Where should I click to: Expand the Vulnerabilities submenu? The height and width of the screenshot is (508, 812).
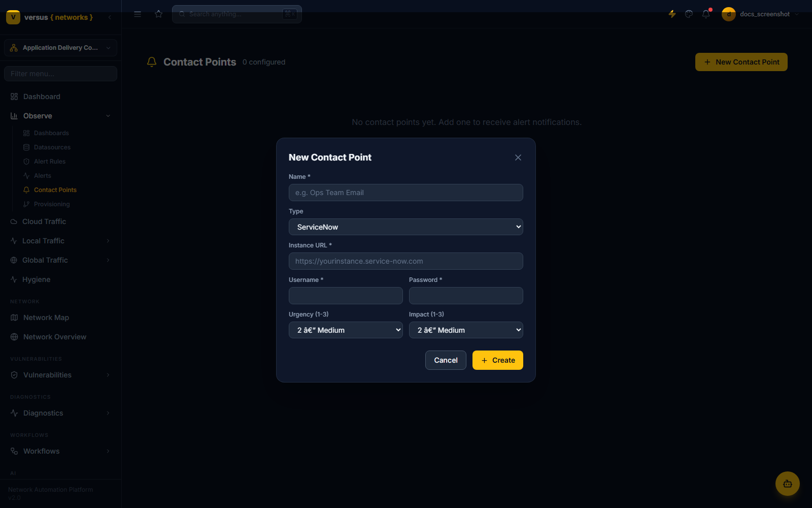click(x=60, y=375)
